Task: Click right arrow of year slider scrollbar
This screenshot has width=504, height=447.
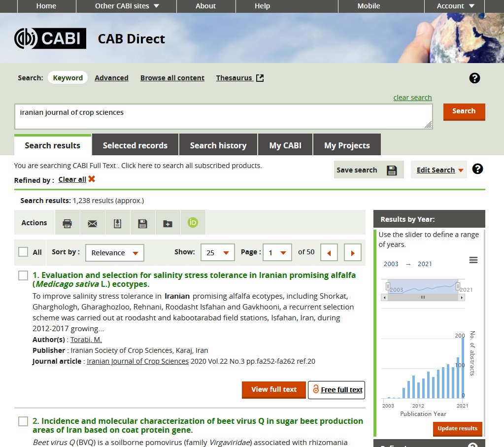Action: [x=462, y=298]
